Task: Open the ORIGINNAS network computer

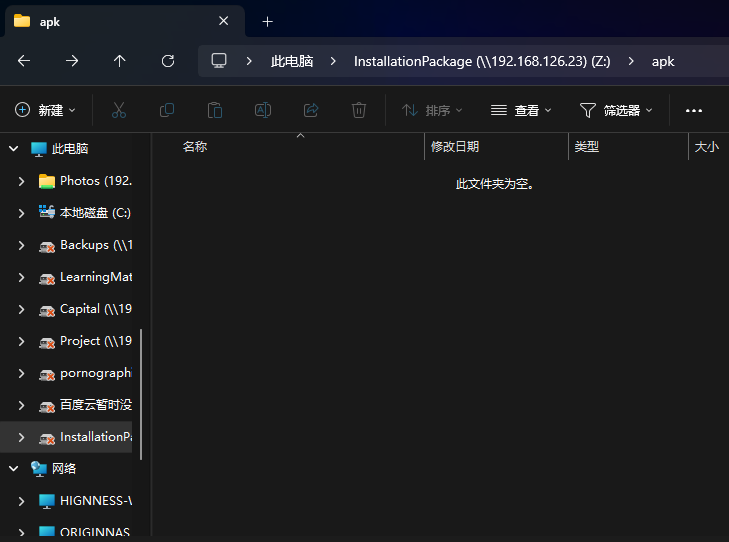Action: [x=95, y=532]
